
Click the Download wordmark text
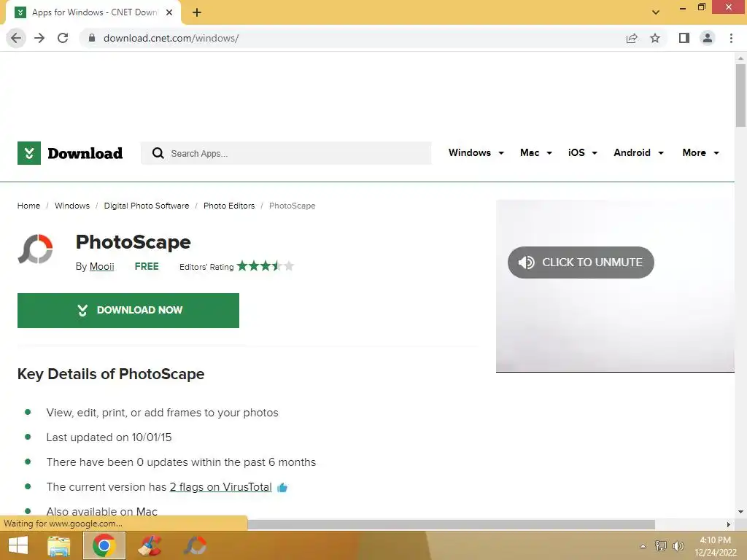pyautogui.click(x=85, y=153)
